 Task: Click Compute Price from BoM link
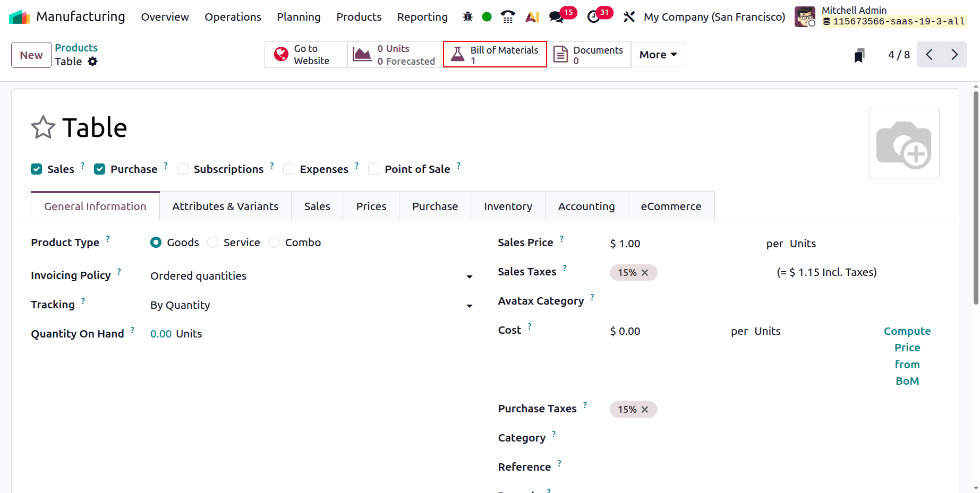click(907, 356)
